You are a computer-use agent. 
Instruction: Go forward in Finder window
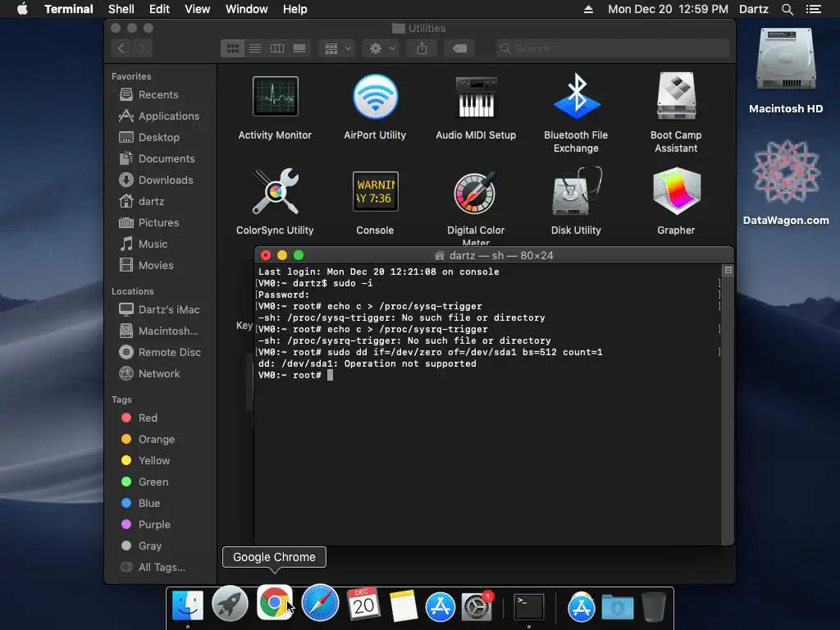(x=142, y=48)
